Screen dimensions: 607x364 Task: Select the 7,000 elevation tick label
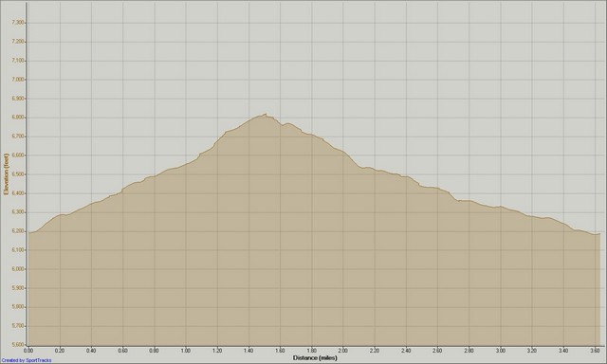18,80
